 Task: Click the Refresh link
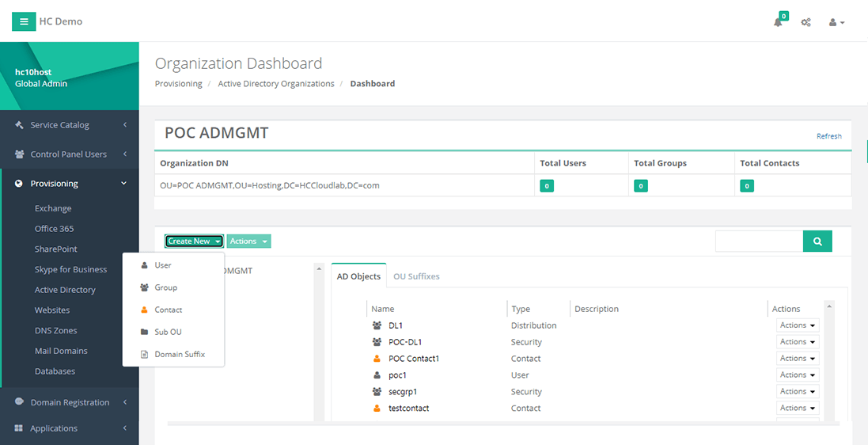click(x=828, y=136)
